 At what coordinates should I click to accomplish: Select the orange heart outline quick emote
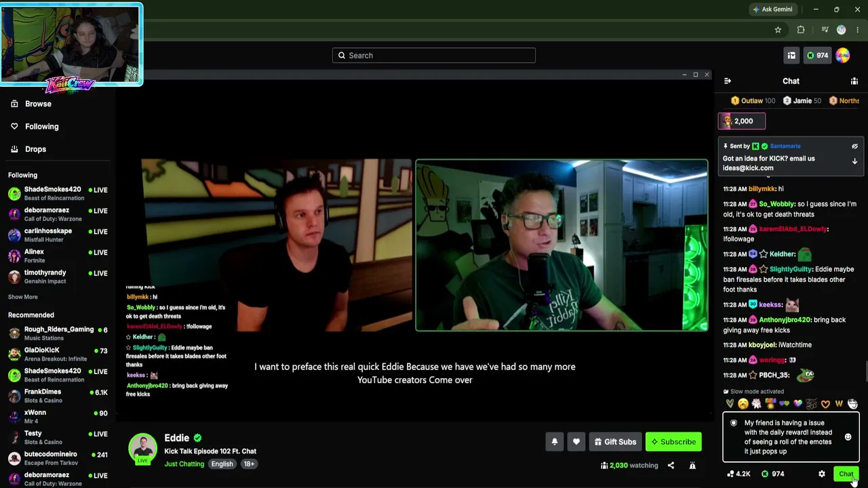pyautogui.click(x=825, y=404)
